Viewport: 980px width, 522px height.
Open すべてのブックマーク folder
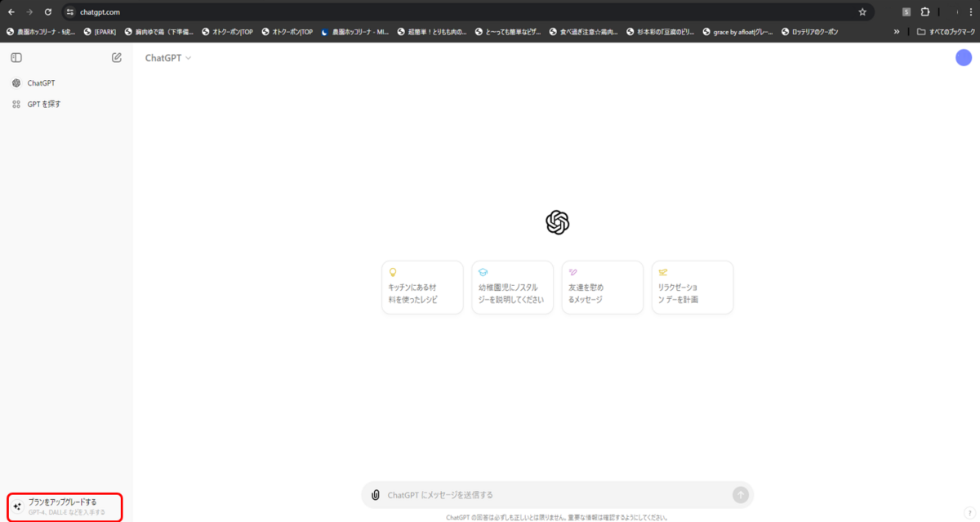coord(946,32)
